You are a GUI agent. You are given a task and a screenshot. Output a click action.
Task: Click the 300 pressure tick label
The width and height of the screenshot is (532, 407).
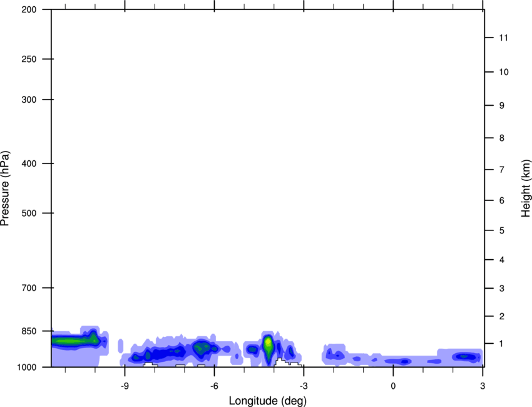29,100
